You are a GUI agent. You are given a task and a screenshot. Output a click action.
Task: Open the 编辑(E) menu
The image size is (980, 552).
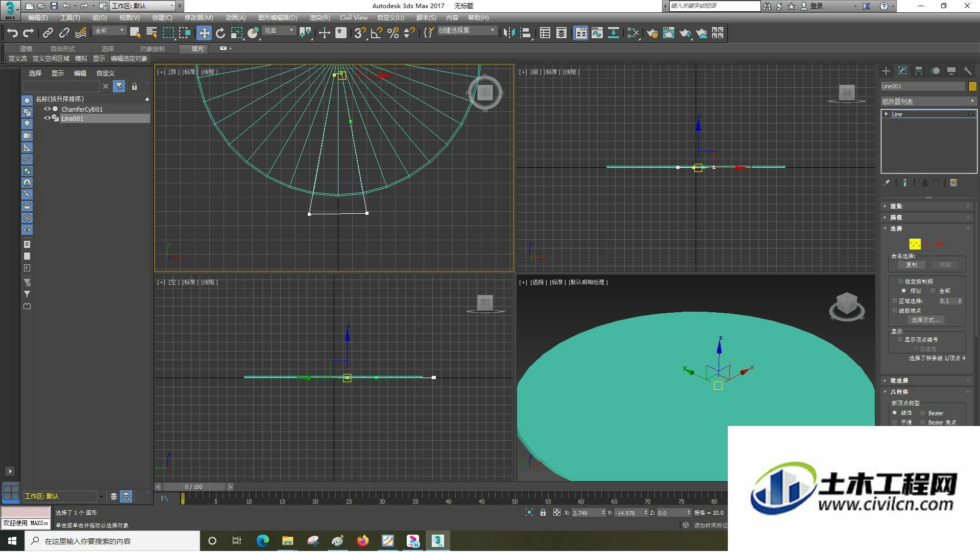(x=37, y=18)
